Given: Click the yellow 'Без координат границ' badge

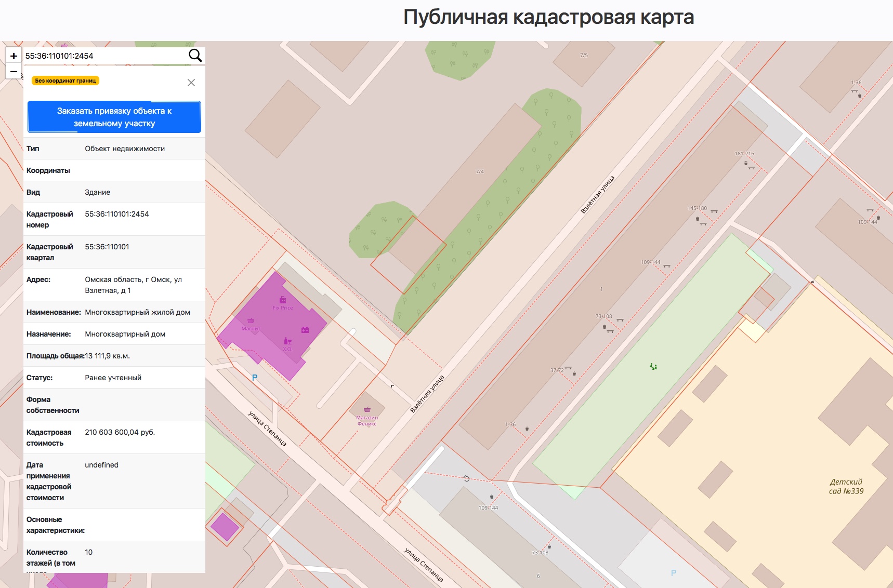Looking at the screenshot, I should point(65,81).
